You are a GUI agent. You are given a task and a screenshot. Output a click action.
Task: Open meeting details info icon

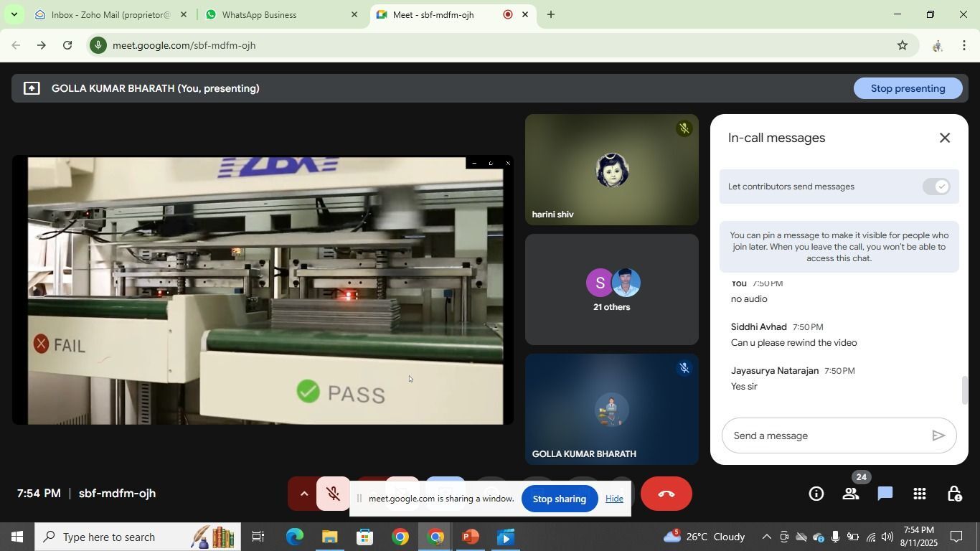pos(816,494)
